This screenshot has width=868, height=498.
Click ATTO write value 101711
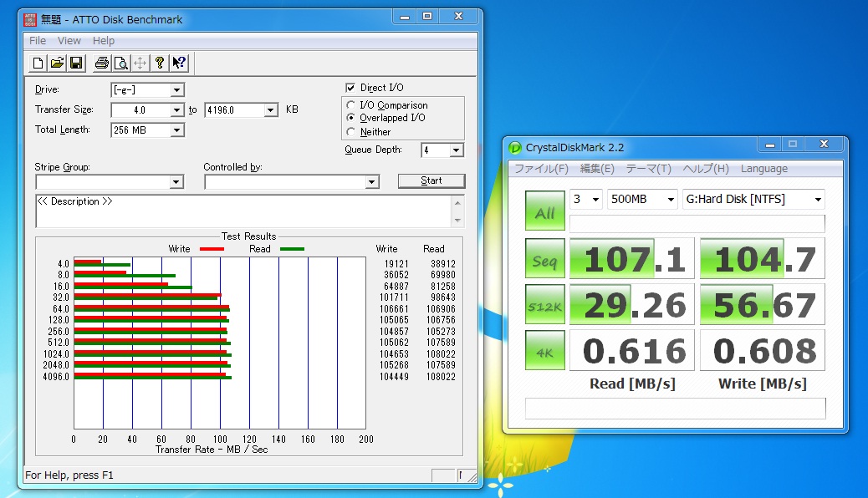click(394, 297)
